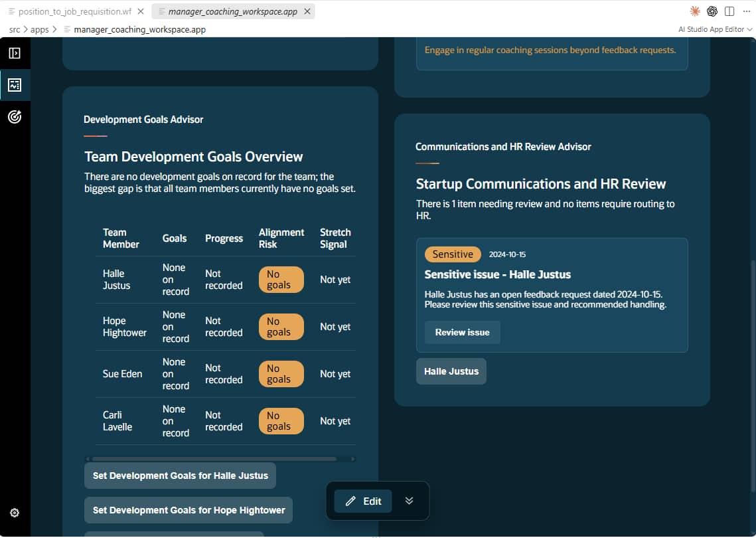Click the Sensitive badge on issue card
This screenshot has width=756, height=538.
(452, 254)
